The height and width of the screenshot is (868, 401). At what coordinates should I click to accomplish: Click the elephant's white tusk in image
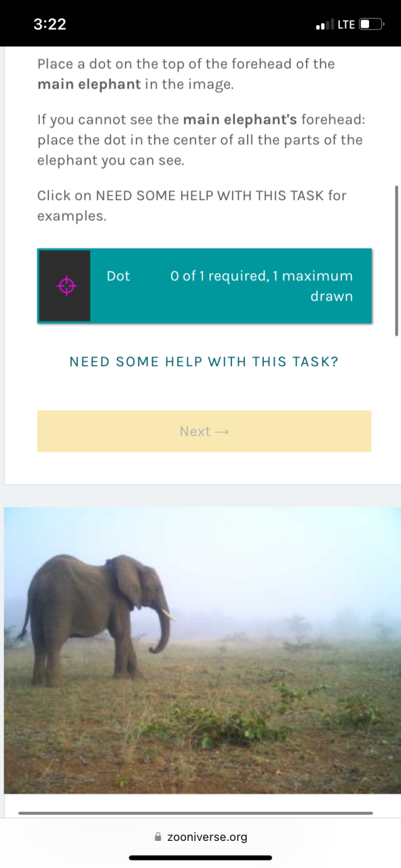(x=168, y=614)
